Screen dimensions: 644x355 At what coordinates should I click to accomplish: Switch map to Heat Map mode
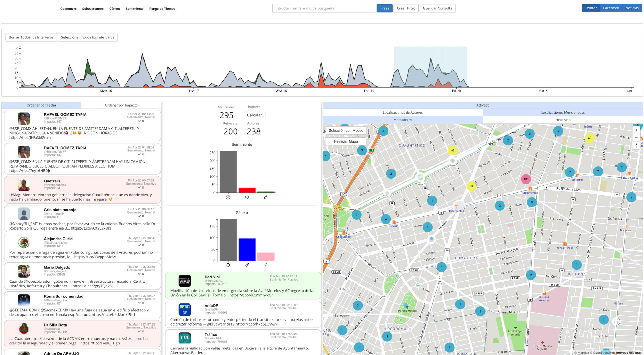[x=563, y=120]
